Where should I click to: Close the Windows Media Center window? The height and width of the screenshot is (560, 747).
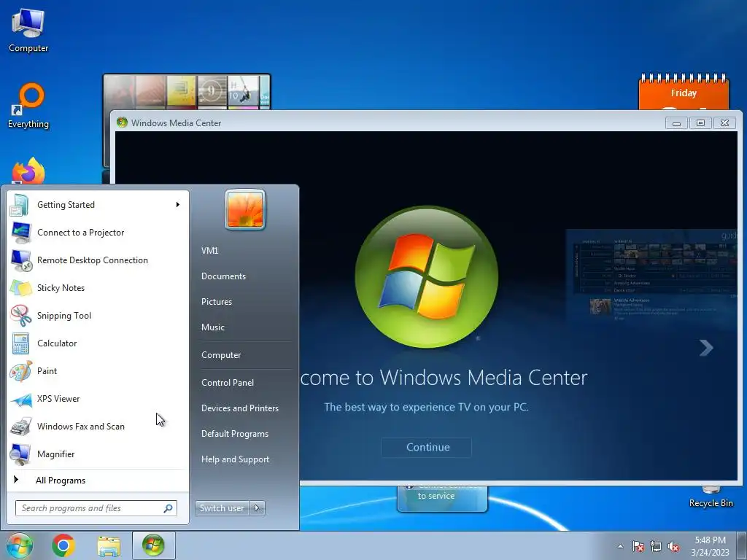tap(724, 122)
